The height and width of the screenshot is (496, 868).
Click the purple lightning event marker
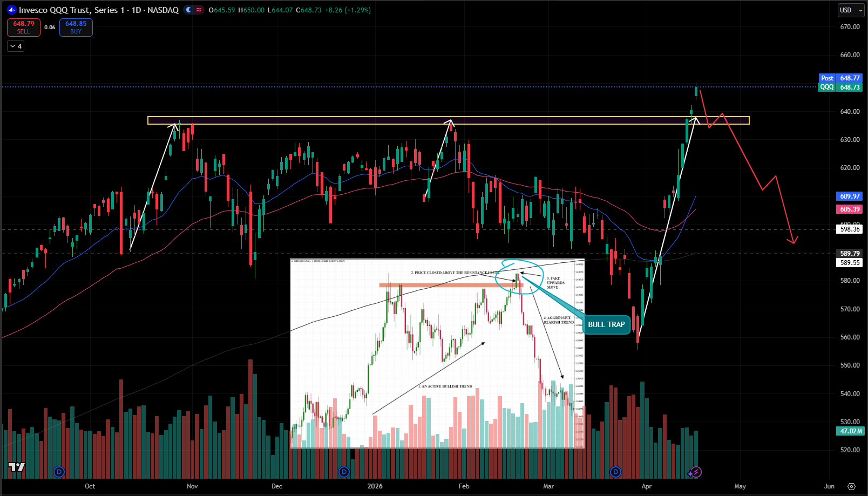point(696,472)
